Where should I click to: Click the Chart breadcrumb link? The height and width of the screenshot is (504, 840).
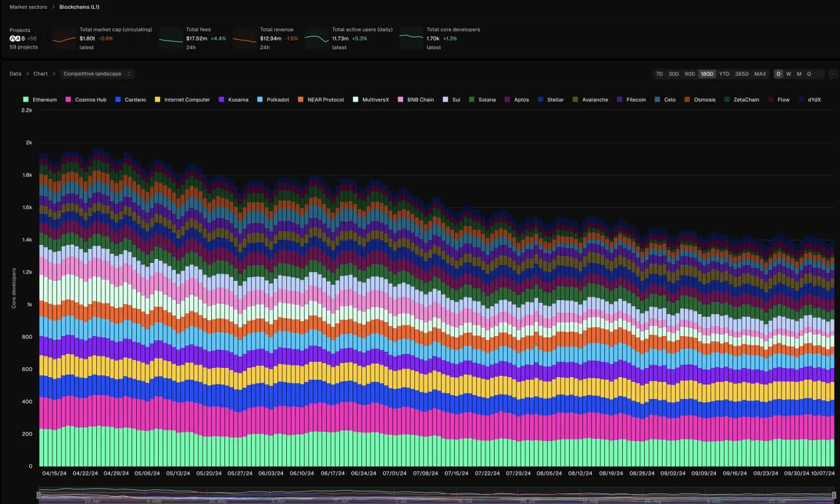coord(41,74)
